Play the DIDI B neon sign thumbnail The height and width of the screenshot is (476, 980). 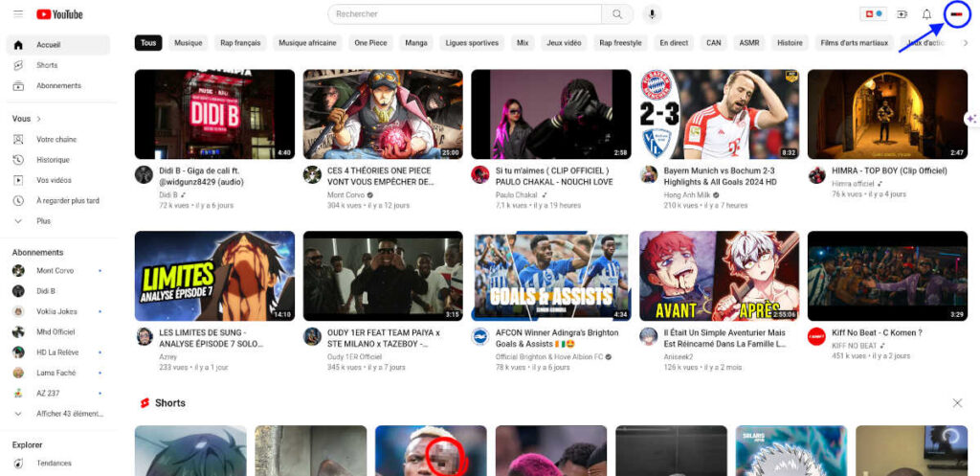214,115
